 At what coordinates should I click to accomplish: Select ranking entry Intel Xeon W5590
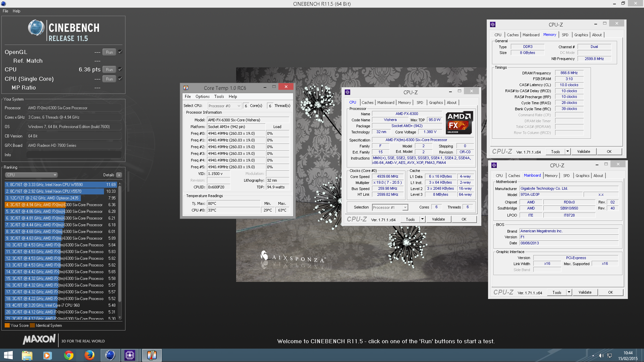[60, 185]
